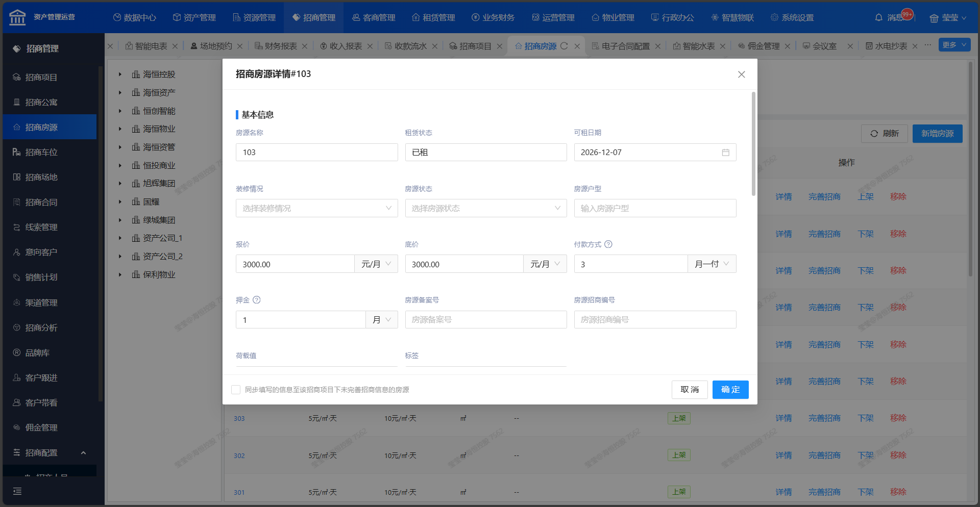Screen dimensions: 980x507
Task: Switch to the 收入报表 tab
Action: 345,46
